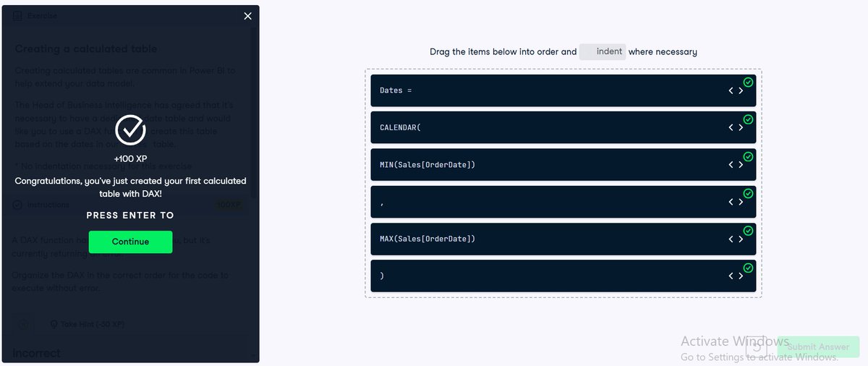Click the 'Creating a calculated table' heading
The height and width of the screenshot is (366, 868).
(x=86, y=49)
